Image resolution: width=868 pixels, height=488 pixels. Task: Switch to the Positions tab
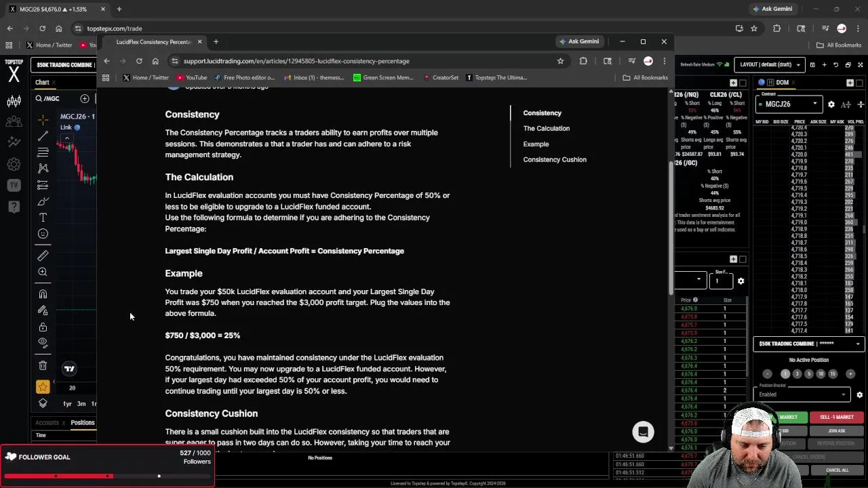83,423
